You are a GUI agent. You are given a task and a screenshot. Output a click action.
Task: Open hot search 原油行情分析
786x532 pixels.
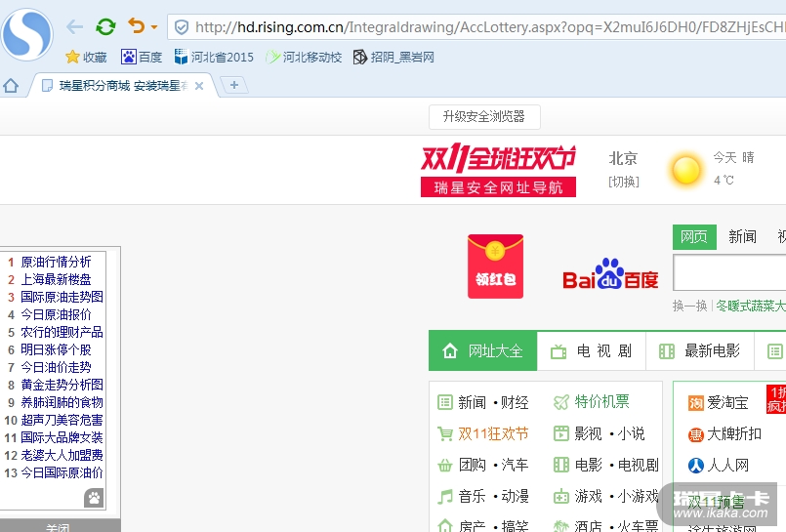[57, 262]
